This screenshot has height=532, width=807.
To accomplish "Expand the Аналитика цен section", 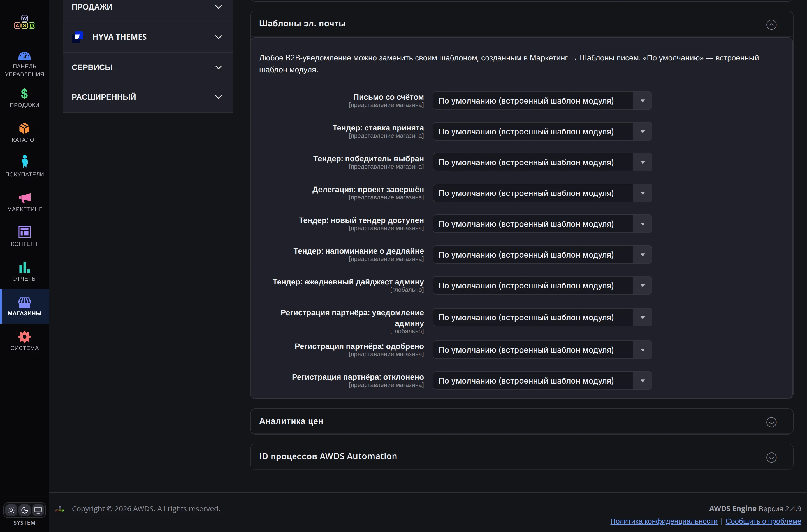I will pyautogui.click(x=771, y=422).
